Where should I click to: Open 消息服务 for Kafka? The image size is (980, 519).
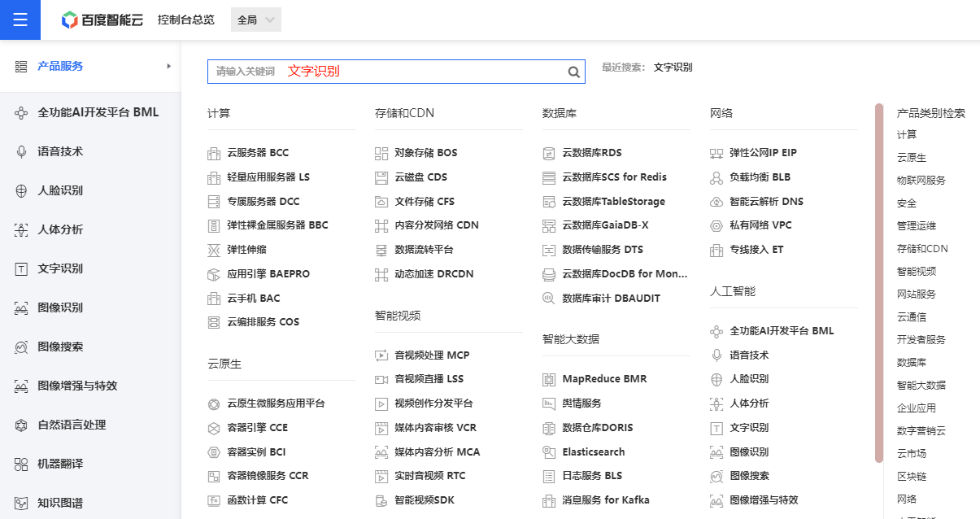(x=606, y=500)
